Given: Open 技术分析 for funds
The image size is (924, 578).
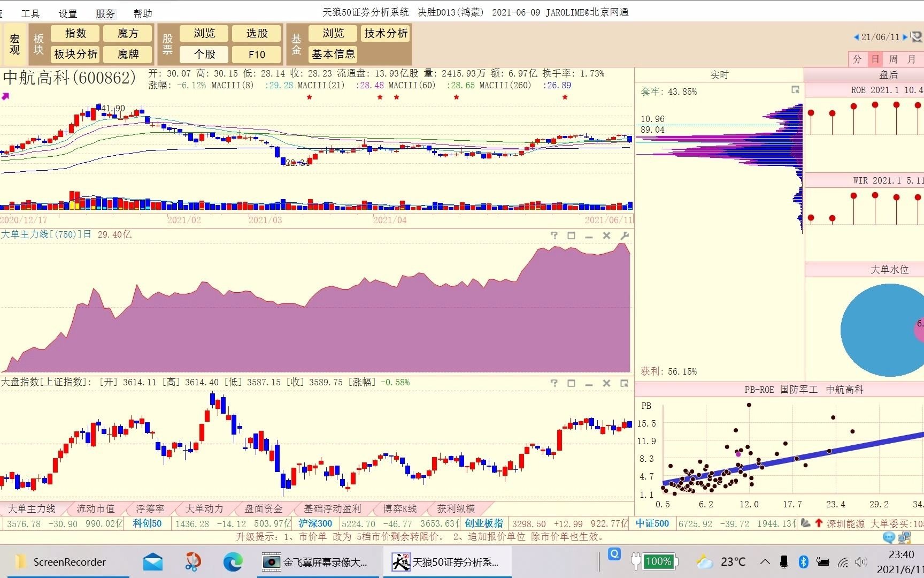Looking at the screenshot, I should (386, 34).
